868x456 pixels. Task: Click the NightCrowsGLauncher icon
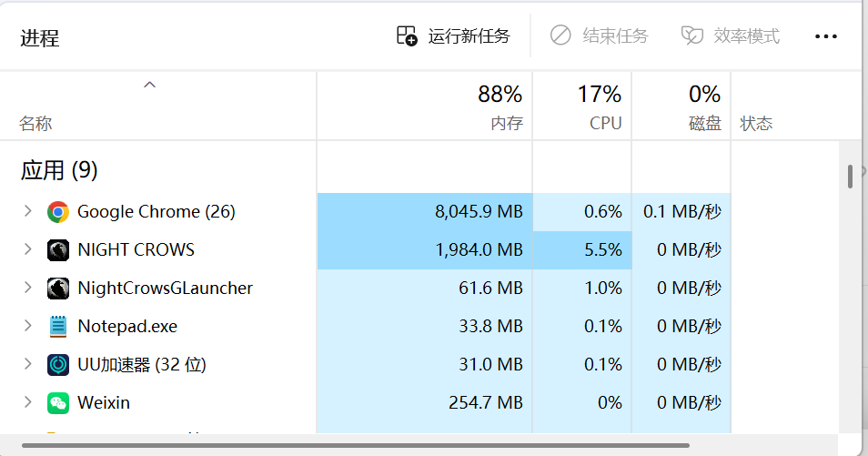pyautogui.click(x=58, y=289)
